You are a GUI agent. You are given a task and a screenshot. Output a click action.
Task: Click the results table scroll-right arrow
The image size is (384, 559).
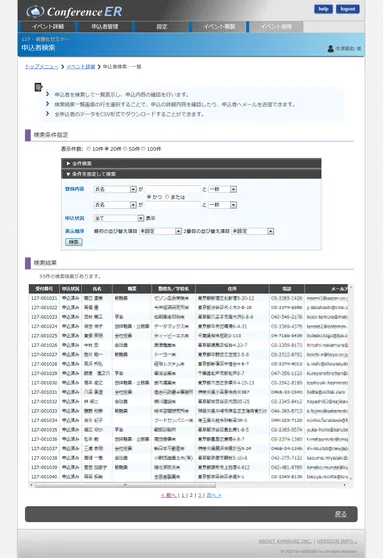click(x=344, y=485)
